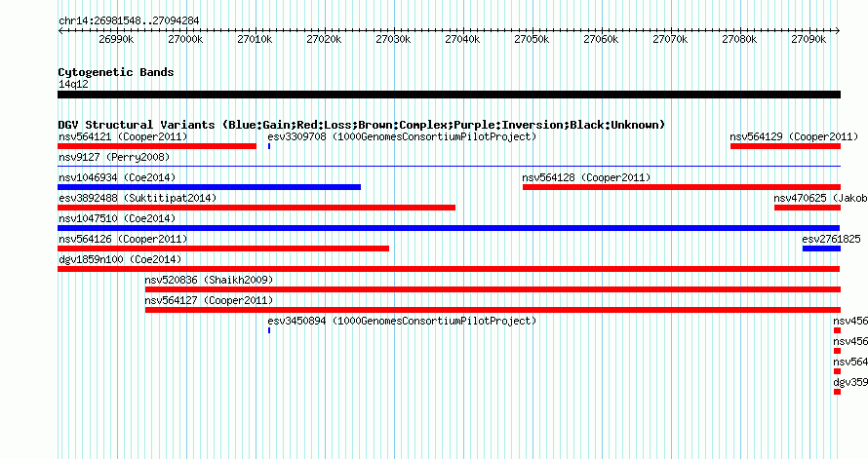Screen dimensions: 868x459
Task: Open the DGV Structural Variants track title
Action: 362,125
